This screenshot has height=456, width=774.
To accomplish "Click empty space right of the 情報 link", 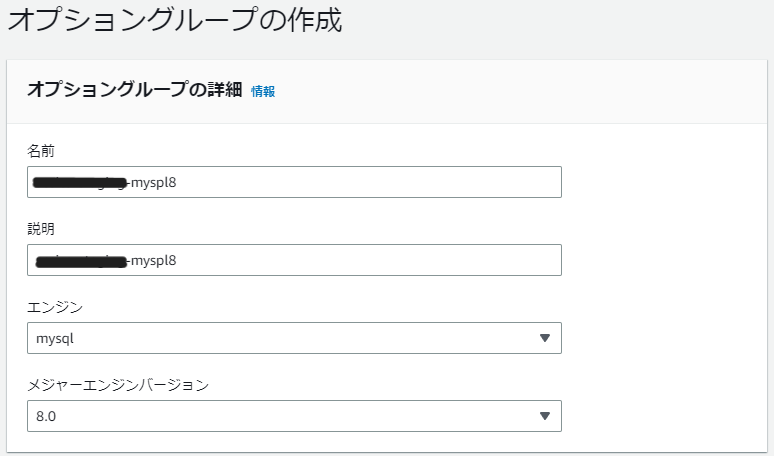I will [x=500, y=91].
